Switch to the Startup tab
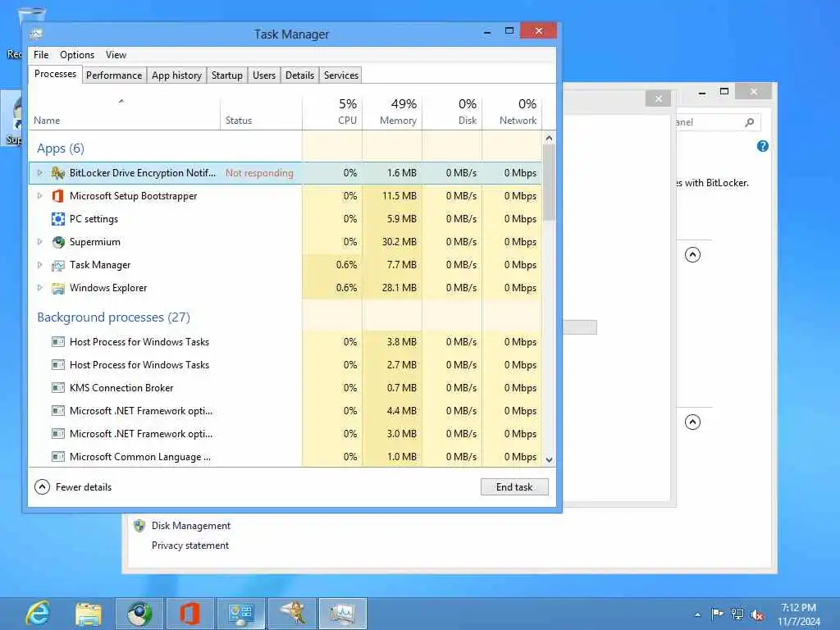840x630 pixels. pos(227,75)
